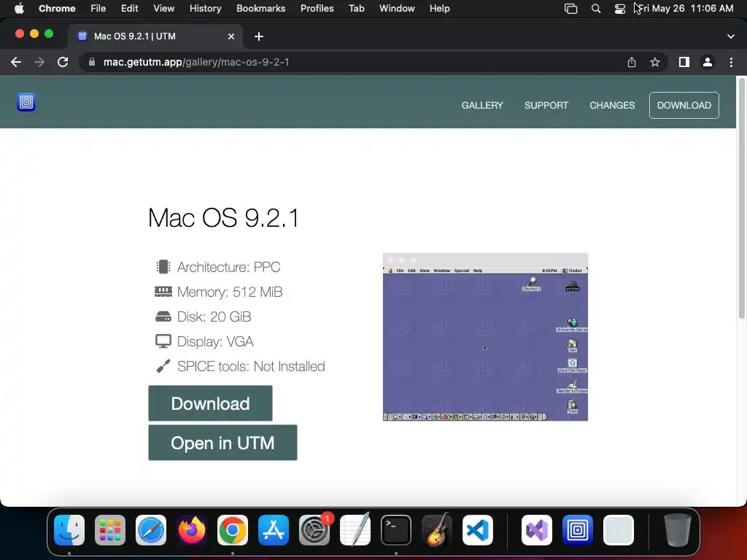Open System Preferences in the dock
The width and height of the screenshot is (747, 560).
(x=314, y=530)
